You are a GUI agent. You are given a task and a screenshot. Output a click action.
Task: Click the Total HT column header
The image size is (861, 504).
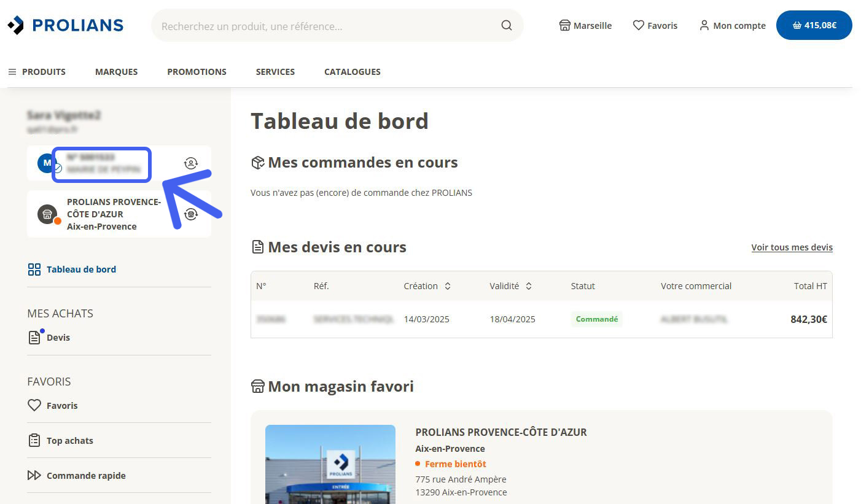tap(811, 286)
